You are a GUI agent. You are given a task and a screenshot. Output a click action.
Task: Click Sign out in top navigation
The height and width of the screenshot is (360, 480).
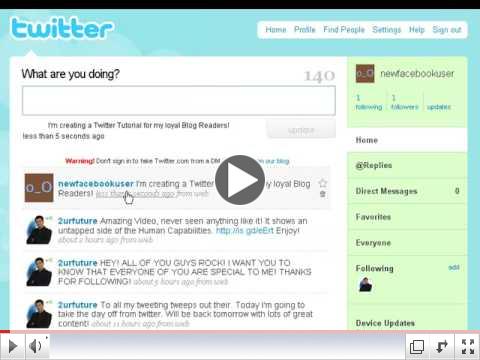(447, 30)
